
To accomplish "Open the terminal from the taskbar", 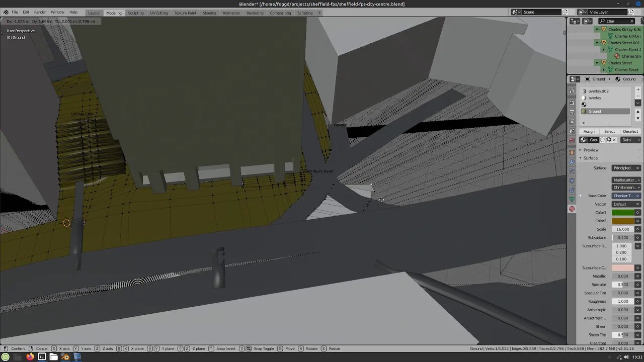I will coord(42,357).
